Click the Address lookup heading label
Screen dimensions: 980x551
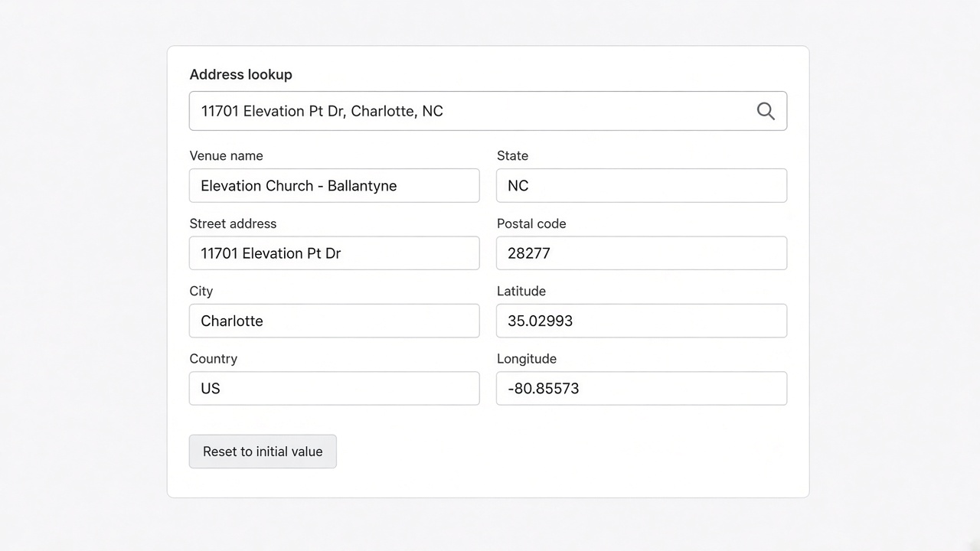point(241,74)
